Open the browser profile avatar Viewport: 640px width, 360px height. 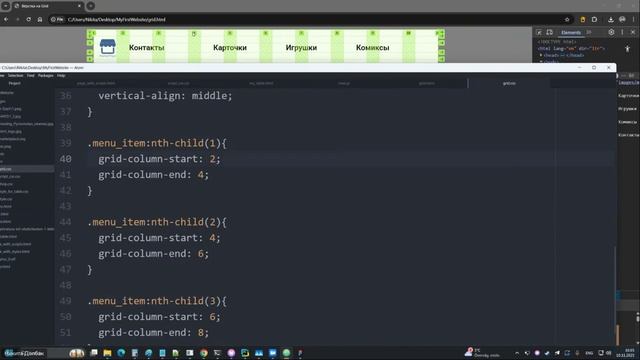click(x=622, y=19)
